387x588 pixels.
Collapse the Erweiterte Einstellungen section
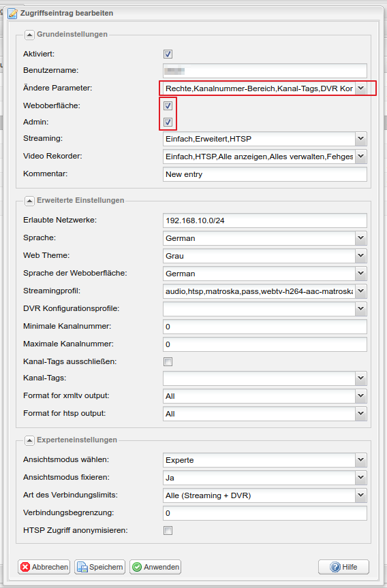point(29,201)
